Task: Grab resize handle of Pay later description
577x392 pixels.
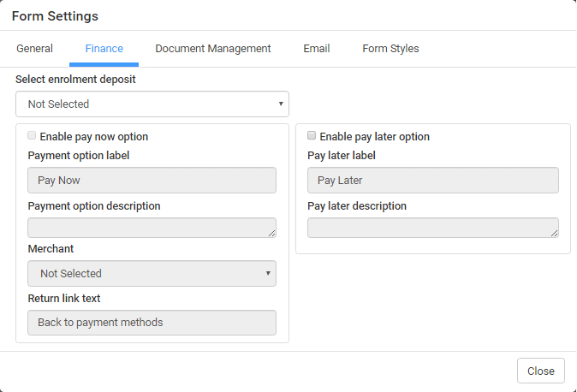Action: (555, 234)
